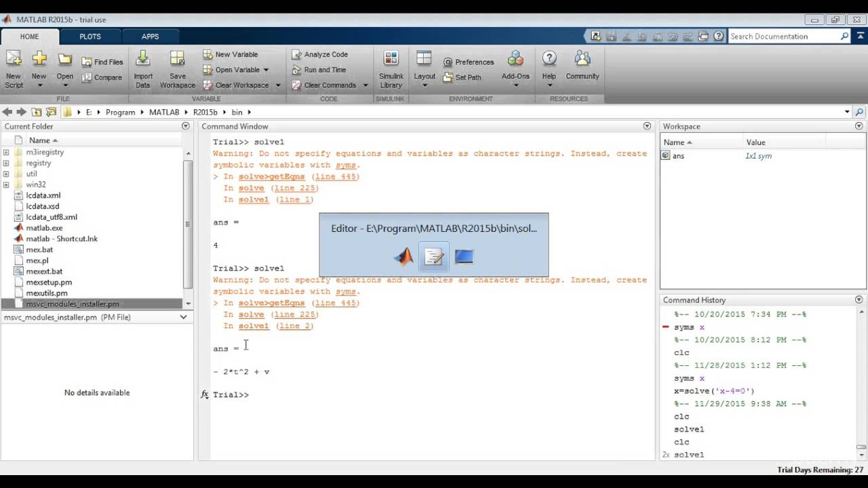Click the up one folder level icon
The height and width of the screenshot is (488, 868).
pyautogui.click(x=37, y=112)
